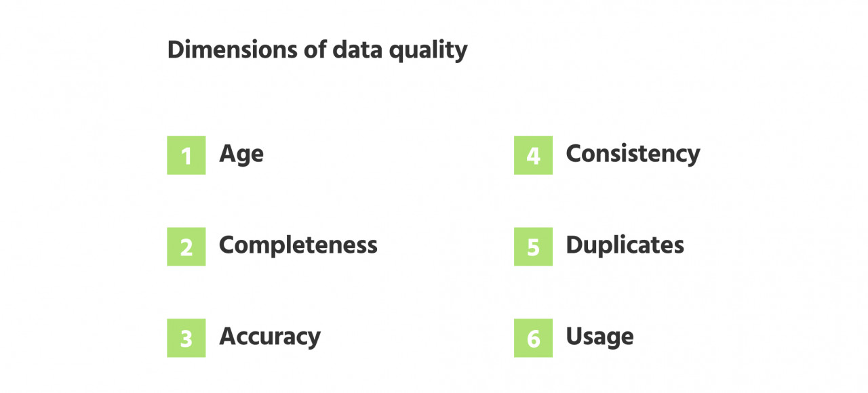868x393 pixels.
Task: Select the Completeness label
Action: pyautogui.click(x=298, y=245)
